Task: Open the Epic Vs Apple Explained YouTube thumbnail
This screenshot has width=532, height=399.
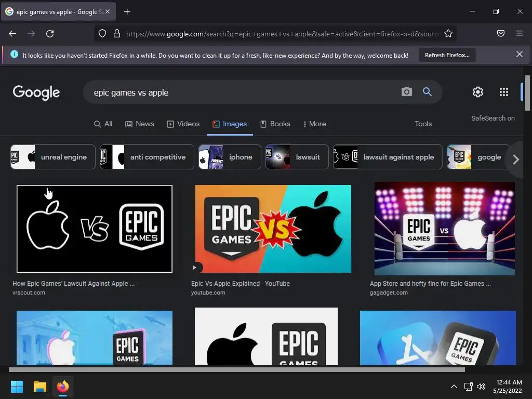Action: (273, 229)
